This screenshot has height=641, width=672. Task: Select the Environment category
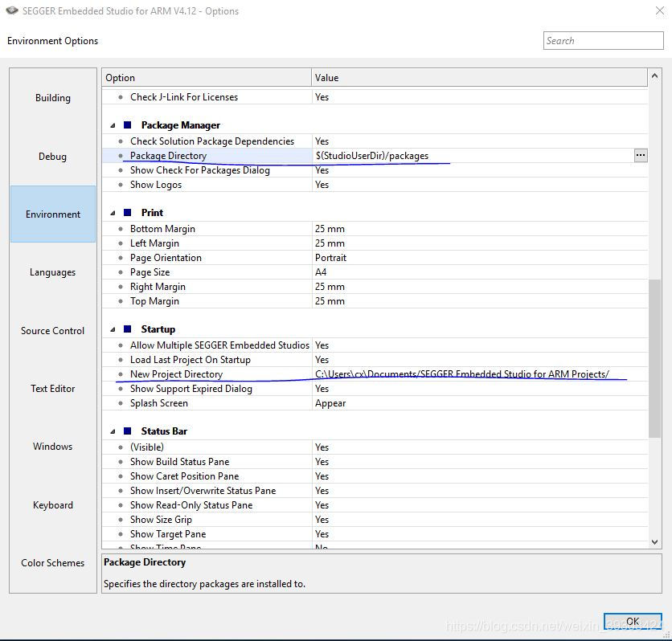coord(53,214)
